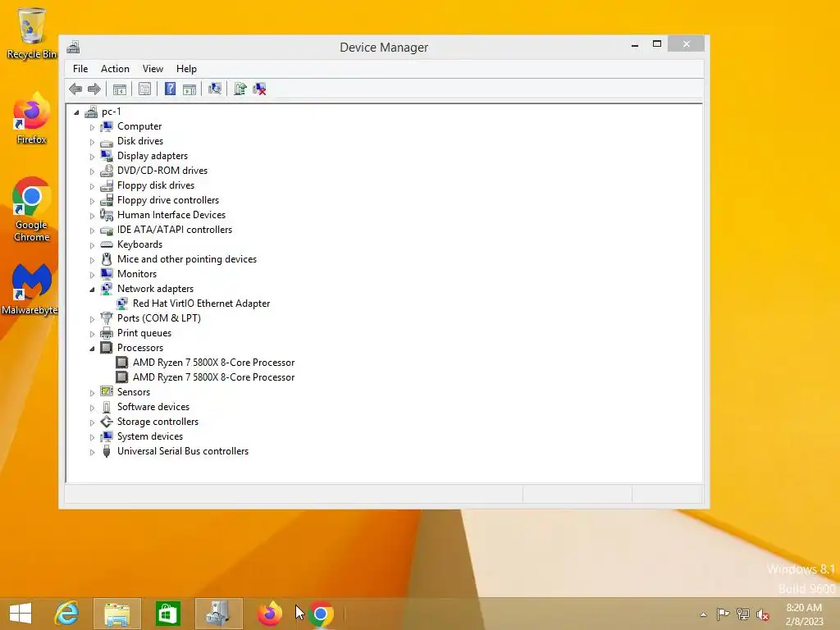
Task: Expand the Human Interface Devices category
Action: point(92,216)
